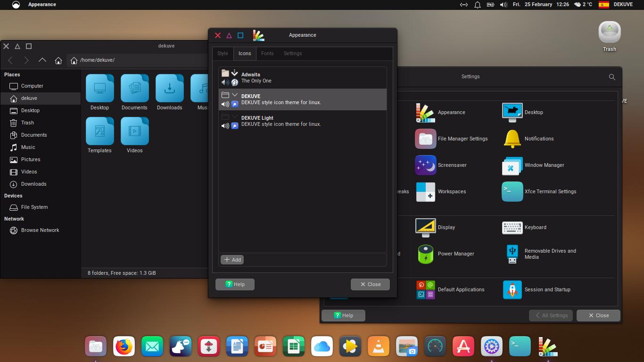Click the 25 February clock in panel
This screenshot has height=362, width=644.
click(541, 4)
